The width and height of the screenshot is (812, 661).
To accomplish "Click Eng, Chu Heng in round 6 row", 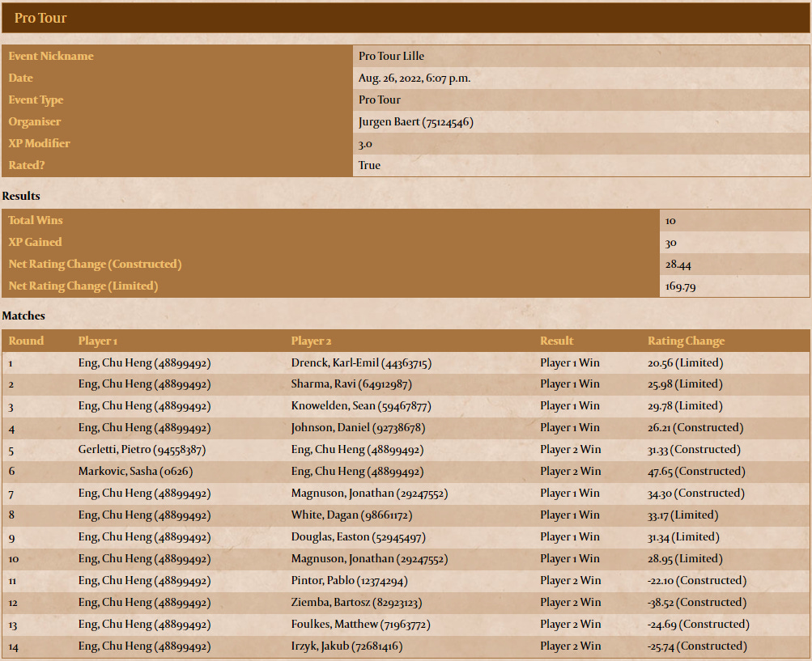I will [357, 472].
